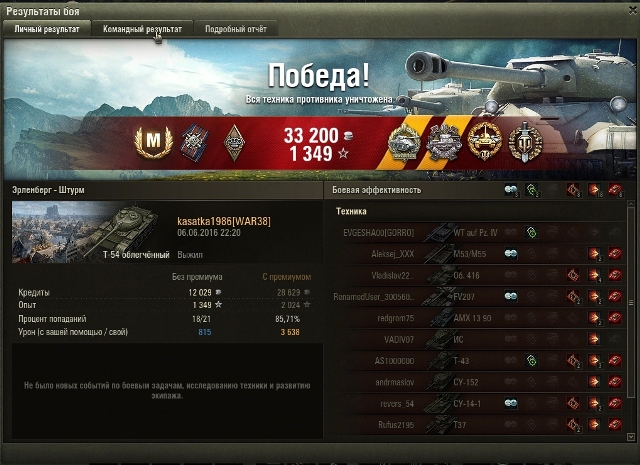Switch to Командный результат tab
This screenshot has width=640, height=465.
click(142, 29)
